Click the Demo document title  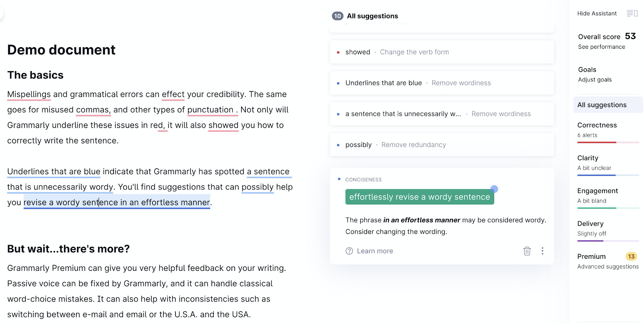(x=61, y=50)
